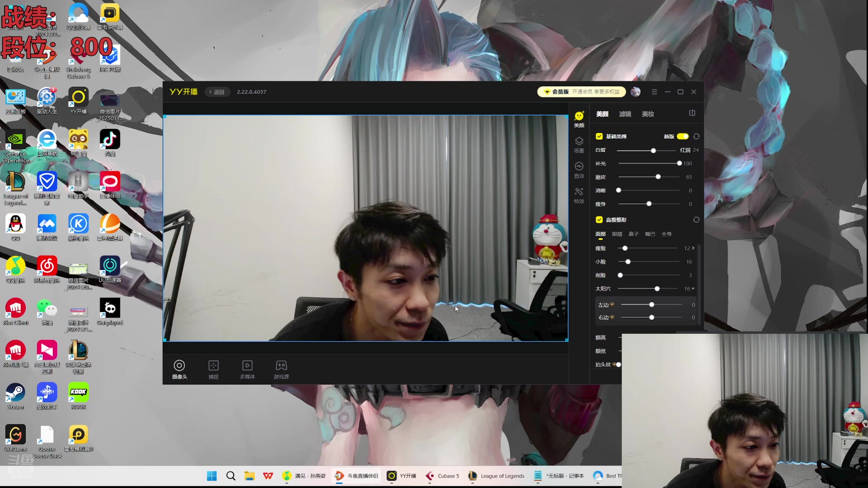
Task: Open the 游戏源 game source
Action: (x=281, y=369)
